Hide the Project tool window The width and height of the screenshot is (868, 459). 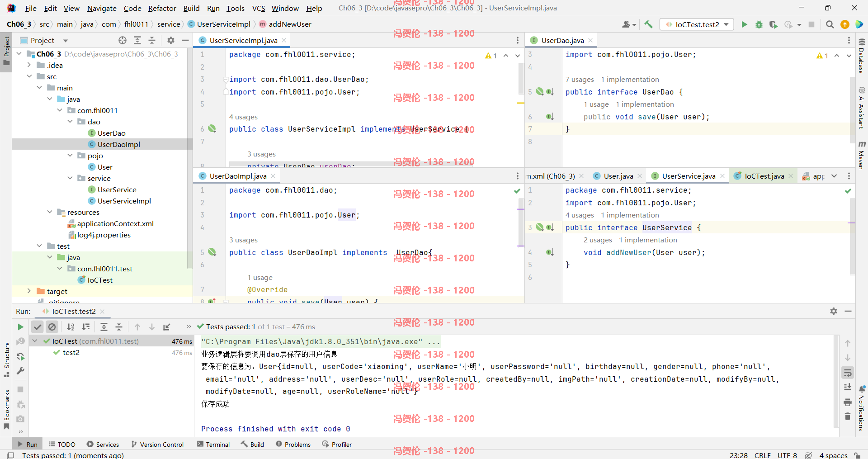point(185,40)
